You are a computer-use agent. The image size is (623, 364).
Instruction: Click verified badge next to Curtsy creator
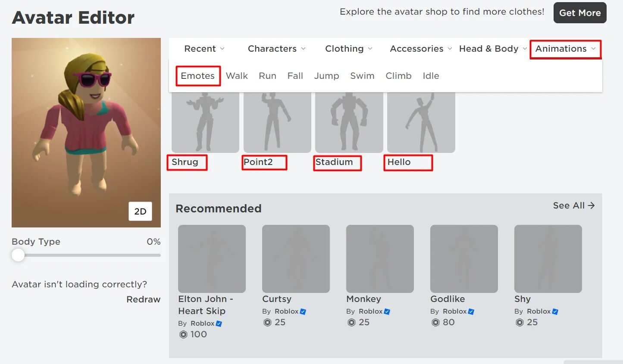tap(303, 311)
